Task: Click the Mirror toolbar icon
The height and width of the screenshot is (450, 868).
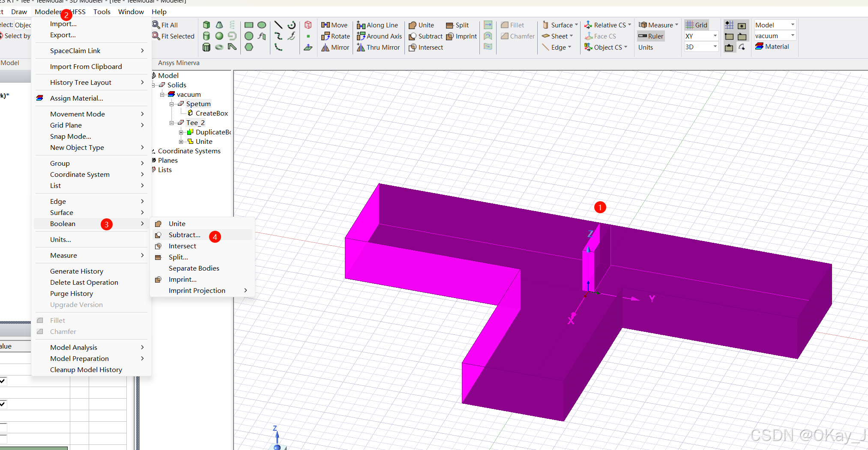Action: tap(325, 47)
